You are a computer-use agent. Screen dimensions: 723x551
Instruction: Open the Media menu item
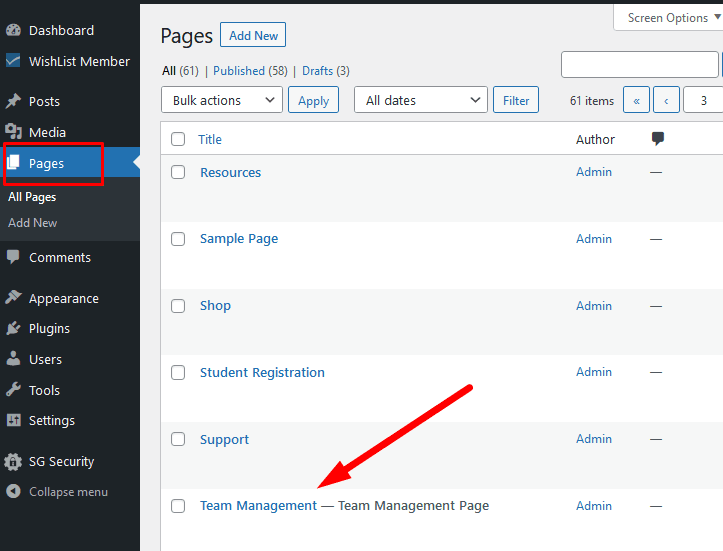point(47,132)
